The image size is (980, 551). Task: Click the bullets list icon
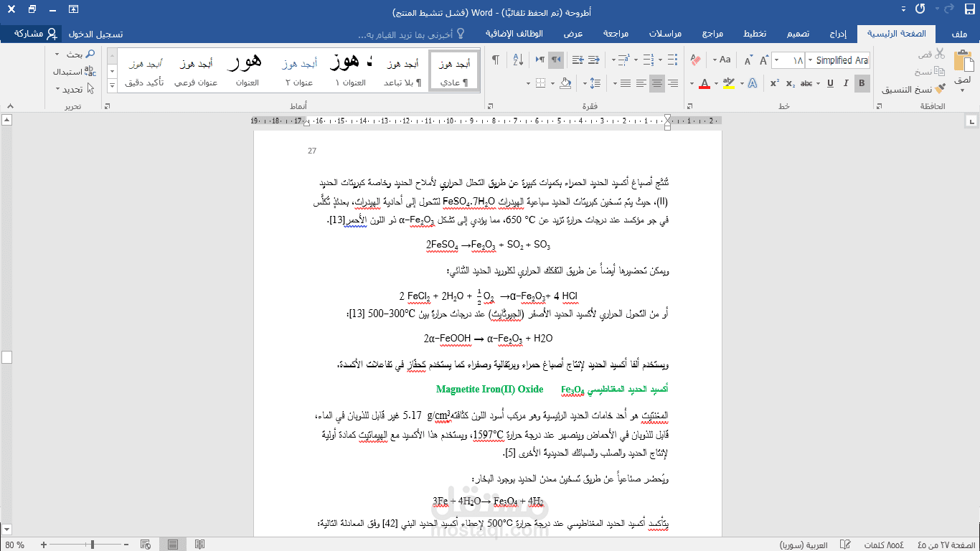click(672, 60)
